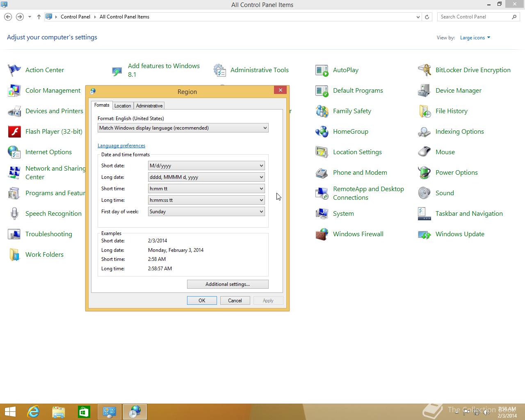Viewport: 525px width, 420px height.
Task: Go back with the Back arrow
Action: tap(8, 17)
